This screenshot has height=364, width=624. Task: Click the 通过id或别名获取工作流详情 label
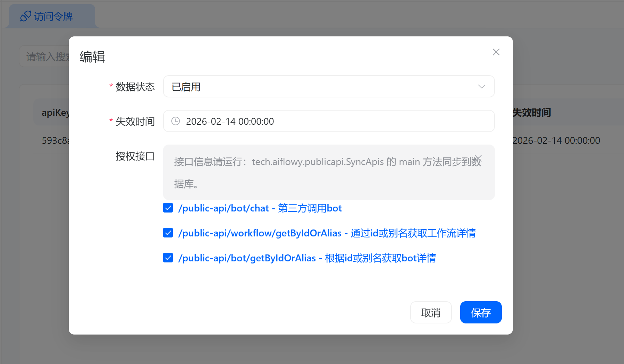pos(413,233)
